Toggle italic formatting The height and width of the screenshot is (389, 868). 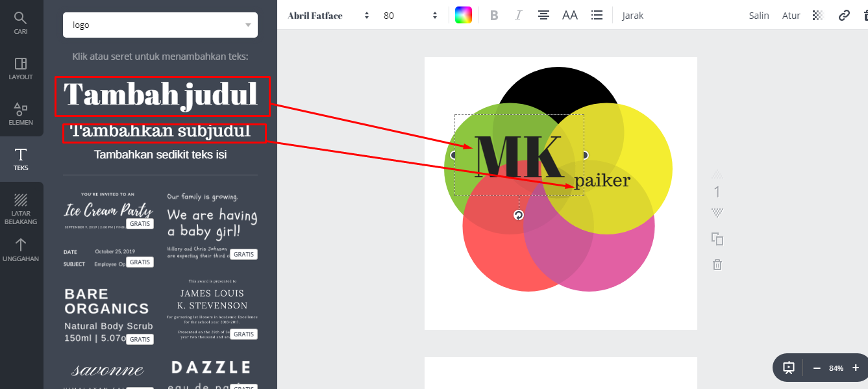click(518, 15)
